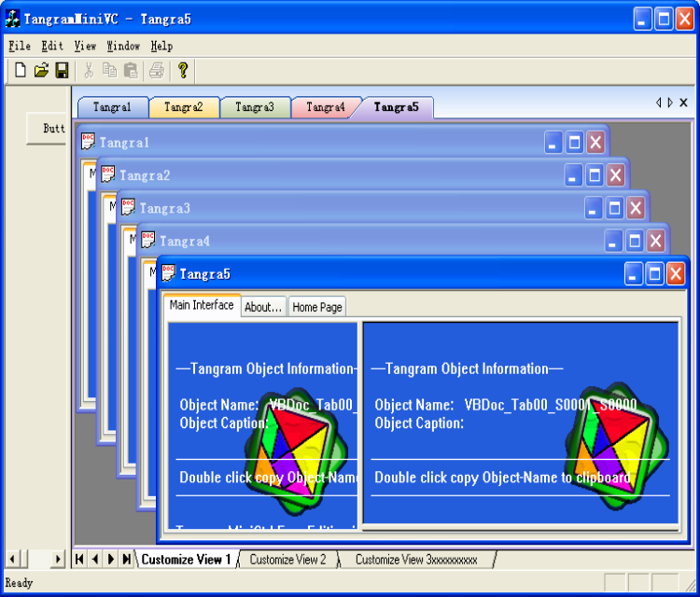
Task: Maximize the Tangra2 child window
Action: click(x=595, y=175)
